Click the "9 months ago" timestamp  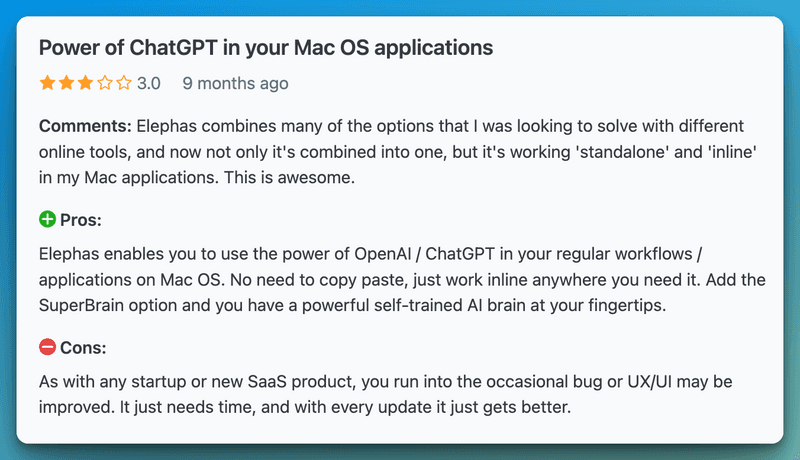coord(235,84)
